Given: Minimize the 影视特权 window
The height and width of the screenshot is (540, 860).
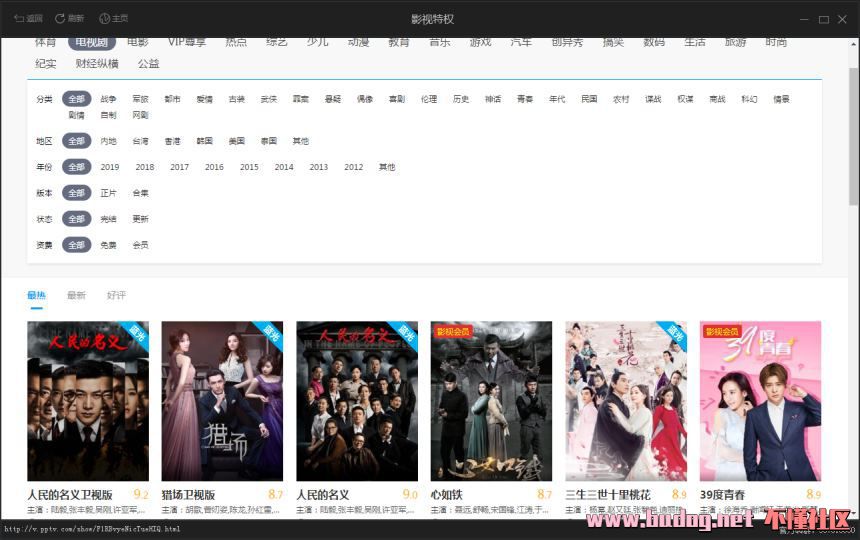Looking at the screenshot, I should 804,19.
